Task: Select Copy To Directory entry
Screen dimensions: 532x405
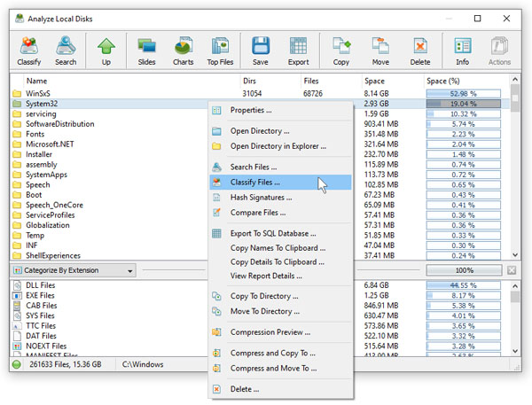Action: (x=280, y=296)
